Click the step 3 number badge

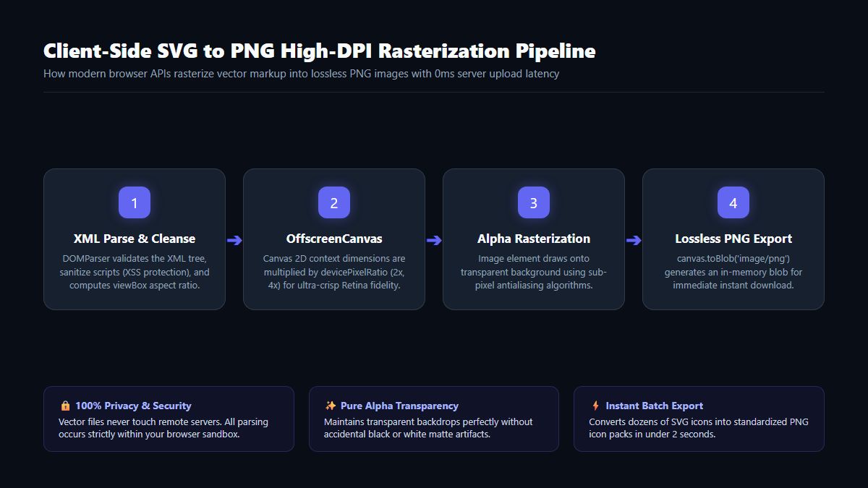534,202
